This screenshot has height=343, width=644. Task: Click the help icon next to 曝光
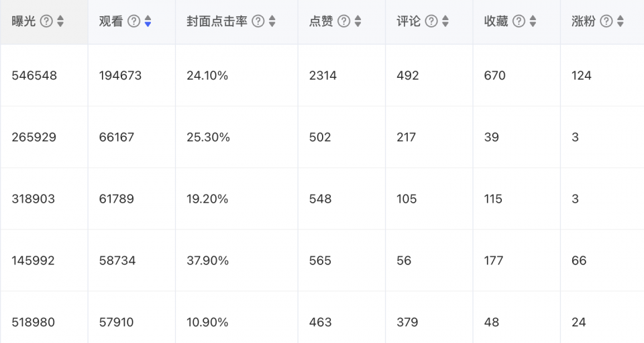46,21
